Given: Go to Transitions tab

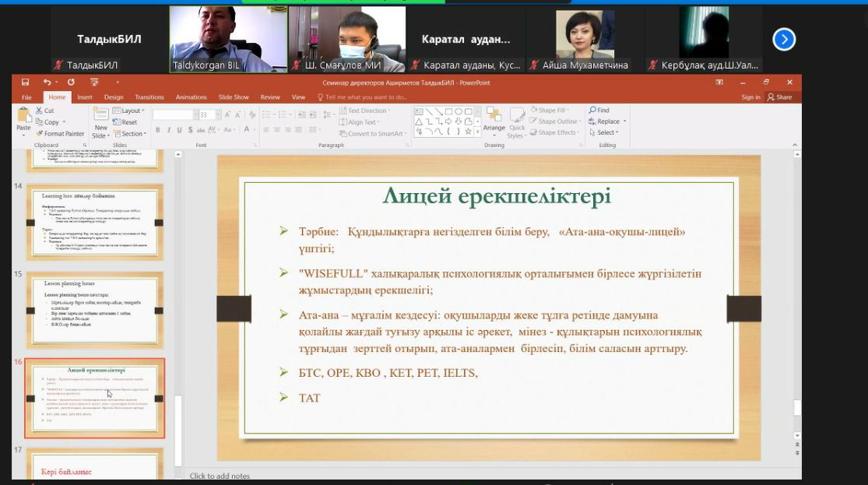Looking at the screenshot, I should click(x=149, y=97).
